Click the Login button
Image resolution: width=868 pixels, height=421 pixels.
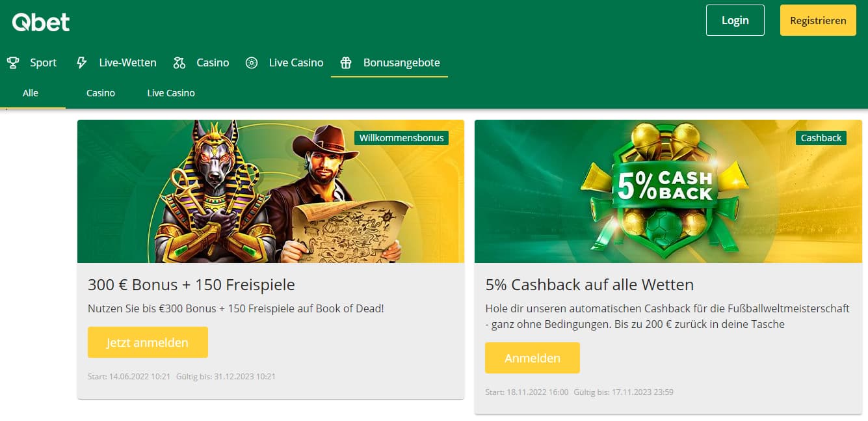(x=735, y=20)
